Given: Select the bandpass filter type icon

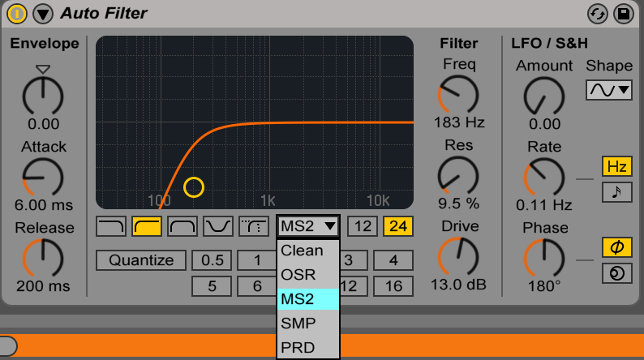Looking at the screenshot, I should [x=182, y=226].
